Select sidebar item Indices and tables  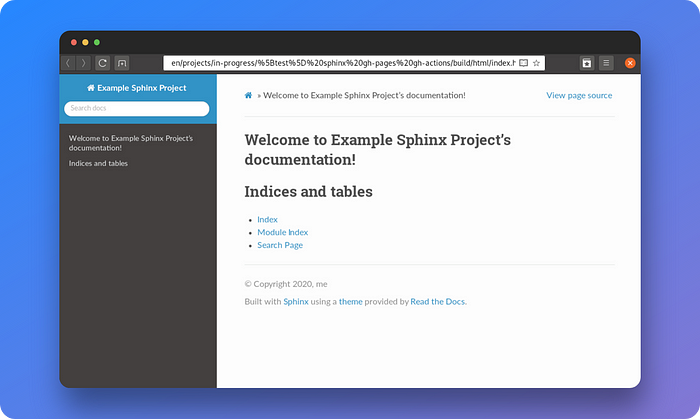[98, 163]
